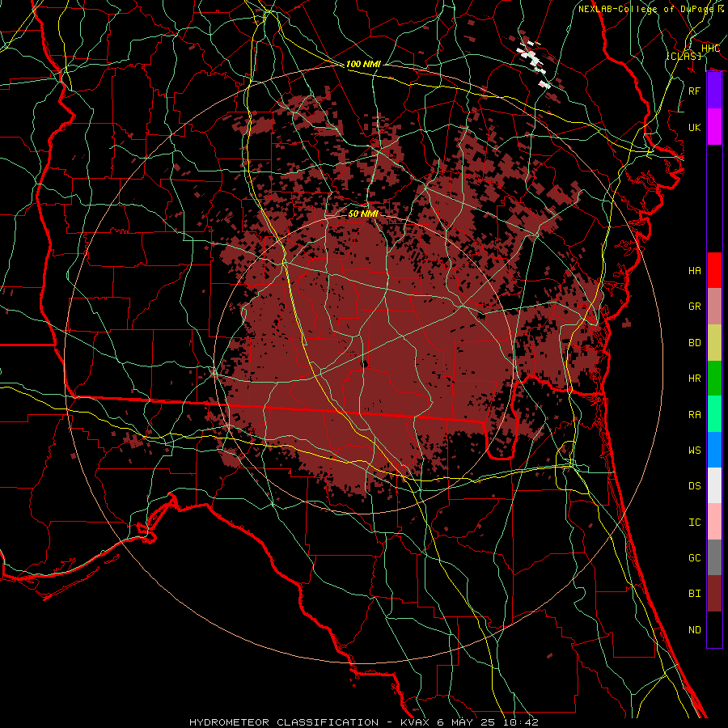The image size is (728, 728).
Task: Click the 'ND' legend label
Action: coord(695,629)
